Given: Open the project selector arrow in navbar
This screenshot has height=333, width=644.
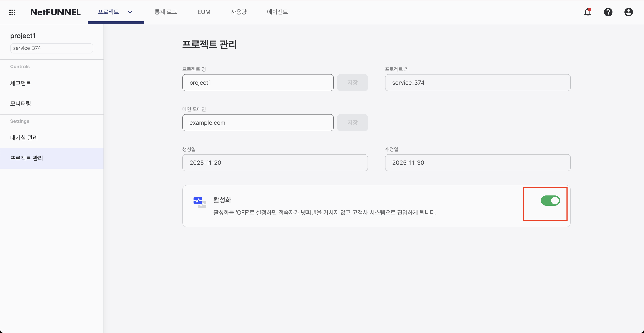Looking at the screenshot, I should [130, 12].
